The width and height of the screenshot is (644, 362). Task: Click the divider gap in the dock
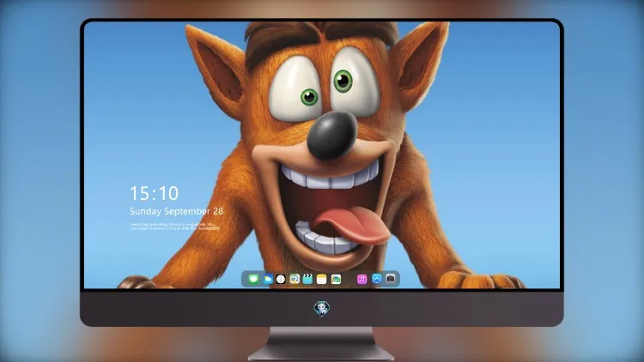point(349,279)
